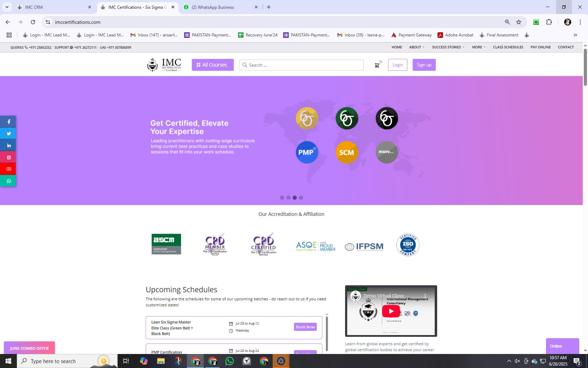Open File Explorer from the taskbar

coord(161,361)
